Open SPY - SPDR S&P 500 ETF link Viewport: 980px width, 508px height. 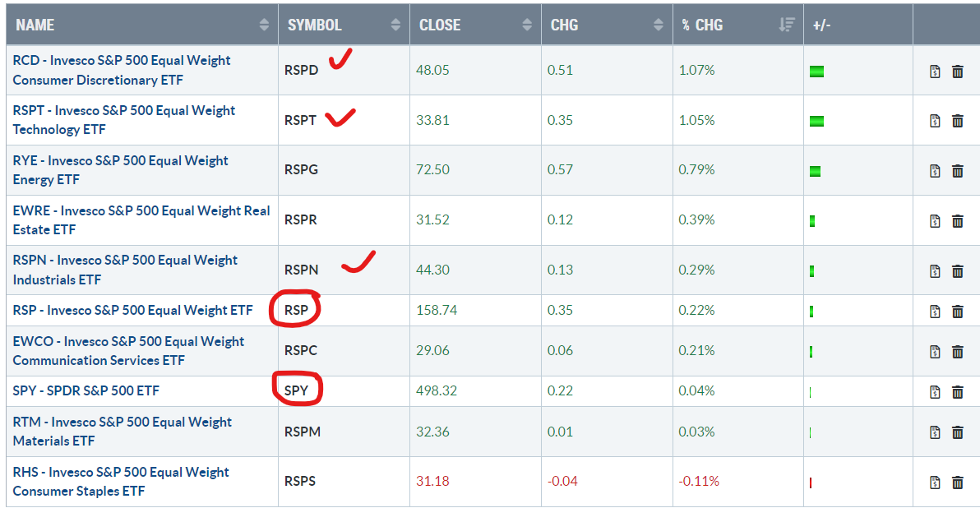pos(86,390)
